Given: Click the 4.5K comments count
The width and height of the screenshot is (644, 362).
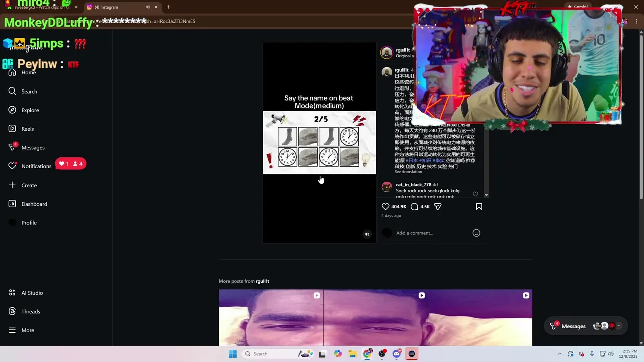Looking at the screenshot, I should tap(425, 207).
